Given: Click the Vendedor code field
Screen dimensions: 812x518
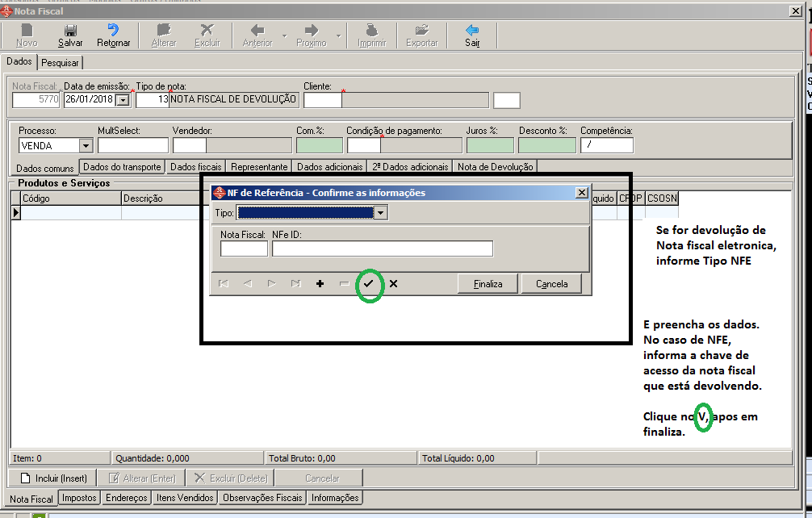Looking at the screenshot, I should click(x=190, y=146).
